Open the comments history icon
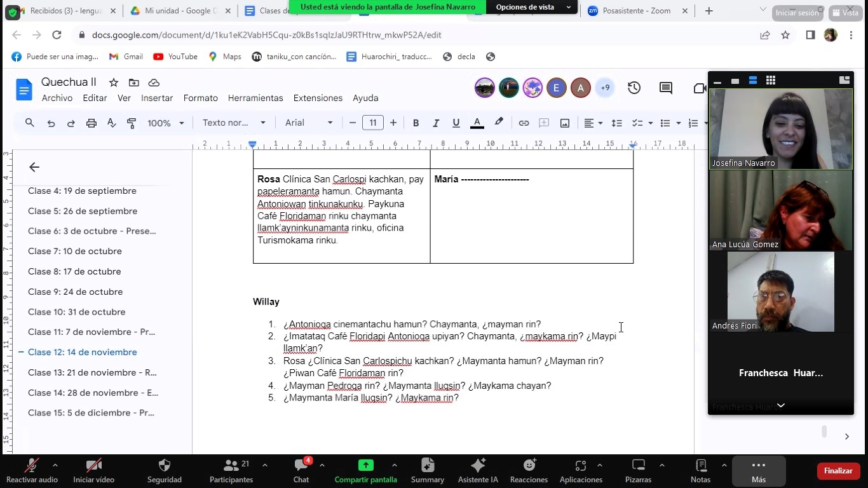This screenshot has height=488, width=868. [x=665, y=88]
